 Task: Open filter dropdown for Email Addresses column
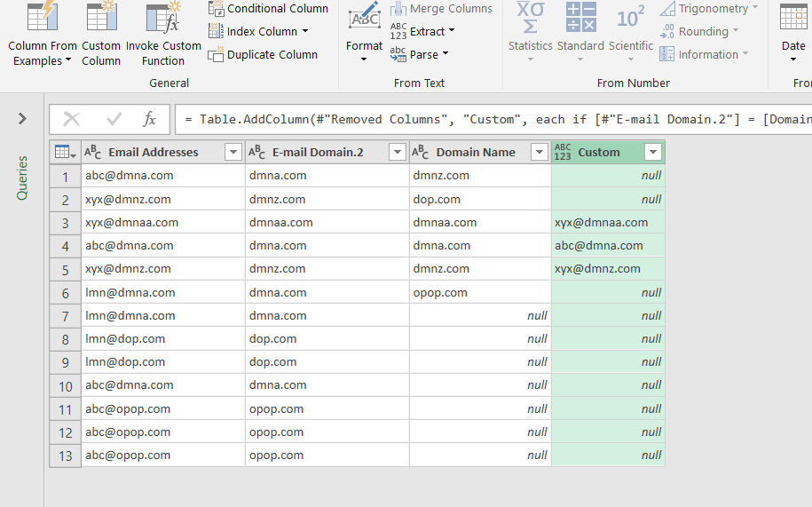click(233, 152)
